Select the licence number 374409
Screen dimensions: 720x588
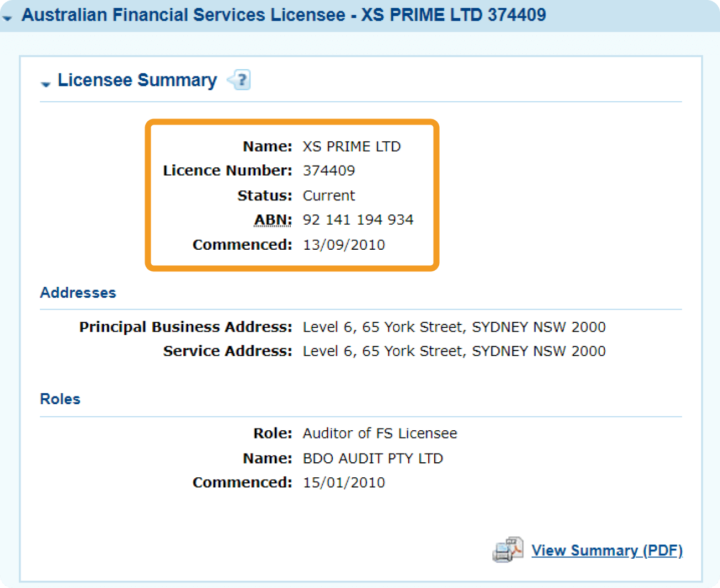point(329,171)
